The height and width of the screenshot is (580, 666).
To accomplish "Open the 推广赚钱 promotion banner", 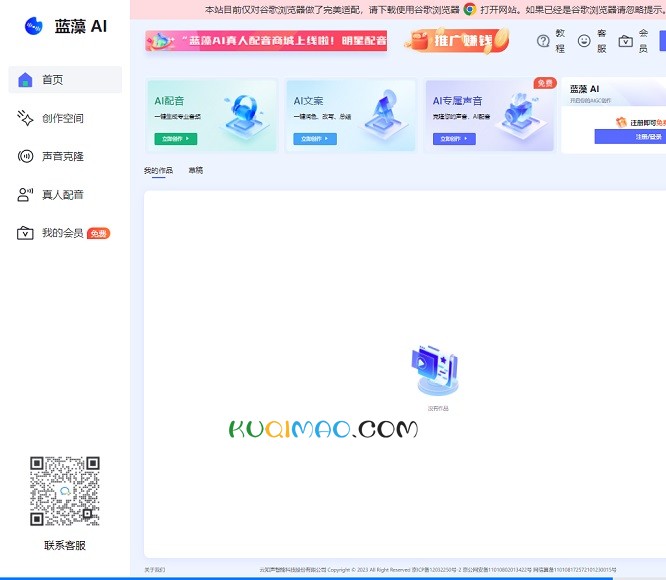I will (x=457, y=40).
